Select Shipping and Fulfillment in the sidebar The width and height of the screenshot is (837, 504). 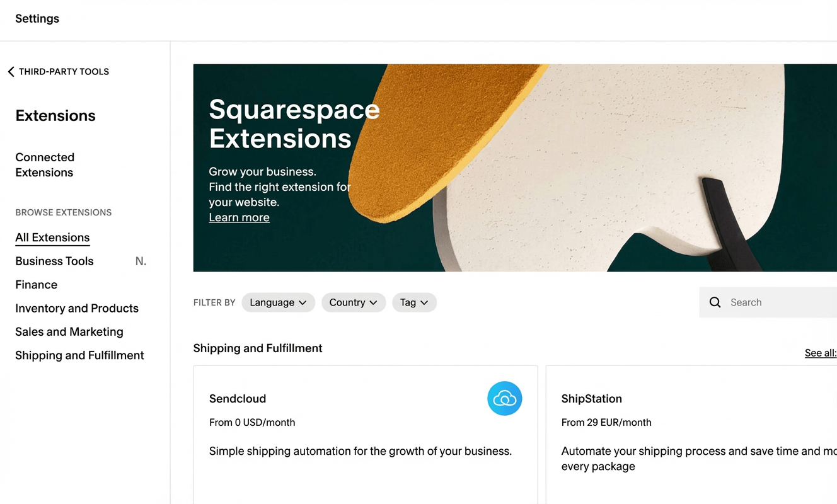(x=79, y=355)
